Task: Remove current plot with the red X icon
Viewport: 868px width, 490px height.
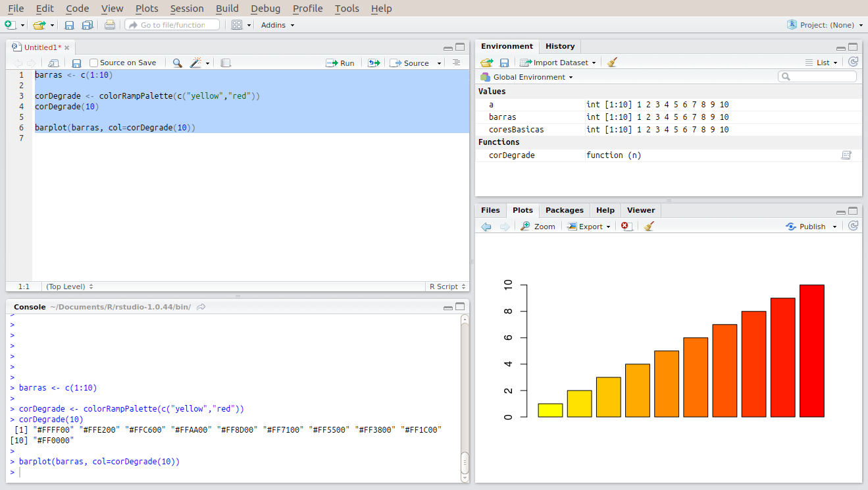Action: coord(626,227)
